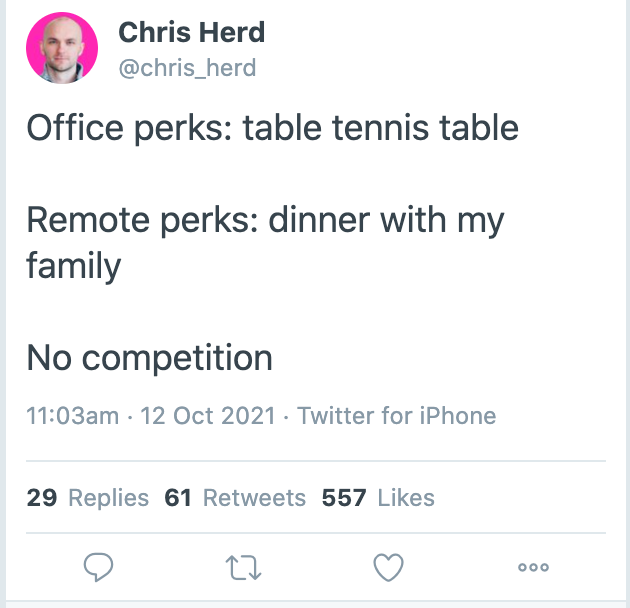
Task: Open the three-dots more options menu
Action: coord(533,567)
